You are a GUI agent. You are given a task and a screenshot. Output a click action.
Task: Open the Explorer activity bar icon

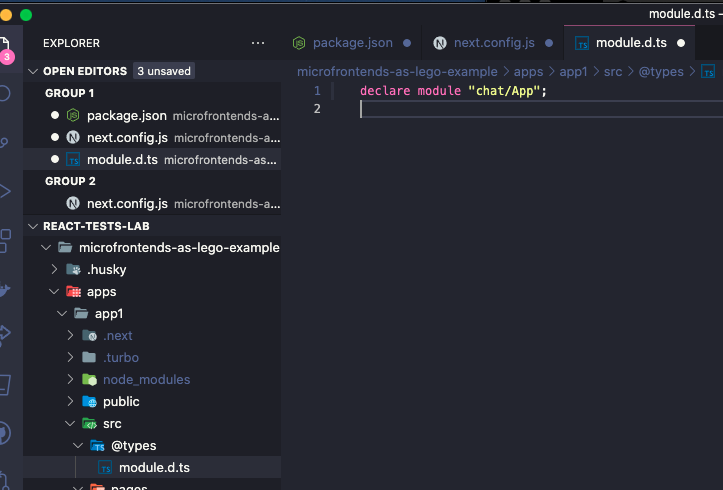(x=5, y=47)
